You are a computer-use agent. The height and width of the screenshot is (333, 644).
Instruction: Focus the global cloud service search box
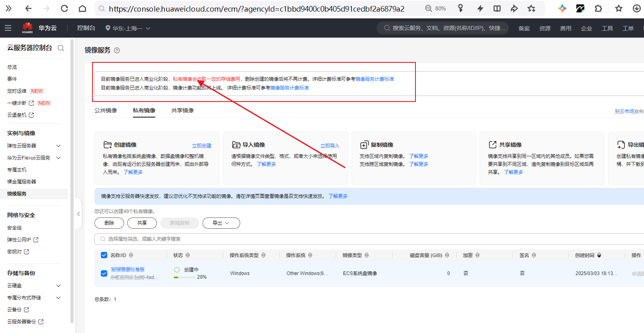coord(443,28)
